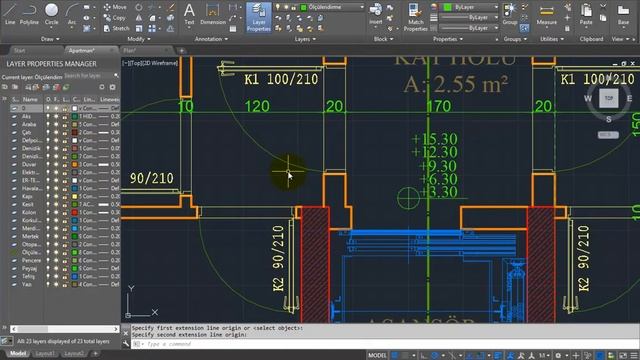Expand the Draw panel
The image size is (640, 360).
pyautogui.click(x=50, y=39)
